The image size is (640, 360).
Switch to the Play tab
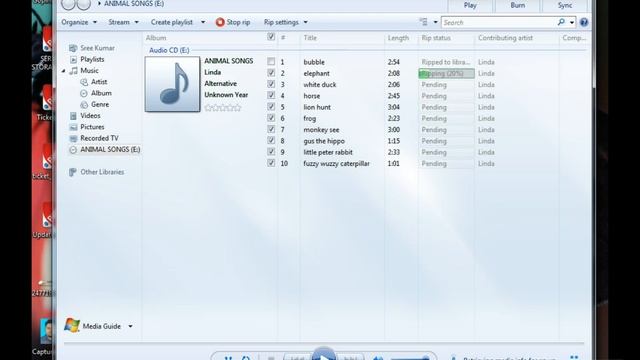coord(470,5)
